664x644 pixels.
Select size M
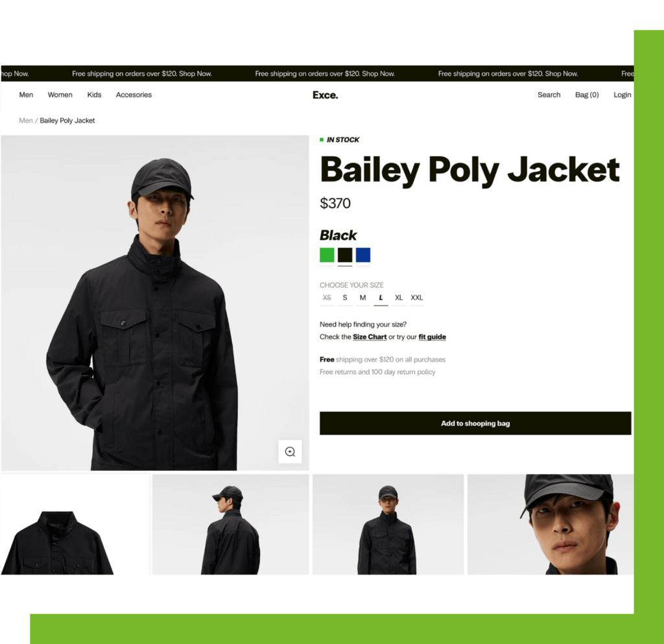363,298
